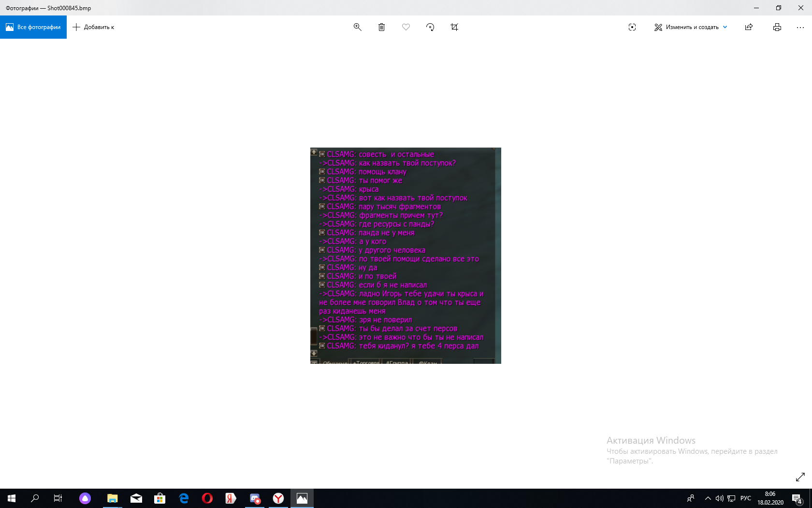Screen dimensions: 812x508
Task: Add photo to favorites with heart icon
Action: coord(406,27)
